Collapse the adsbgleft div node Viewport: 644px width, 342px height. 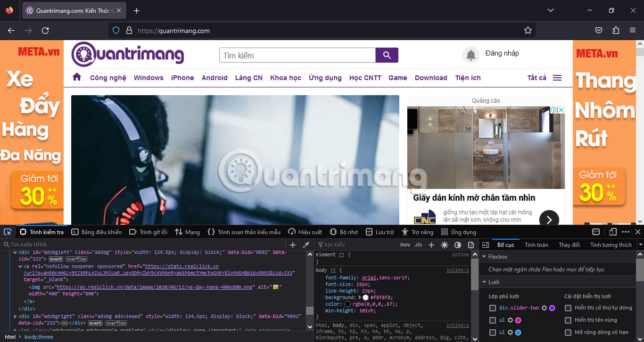pos(15,252)
